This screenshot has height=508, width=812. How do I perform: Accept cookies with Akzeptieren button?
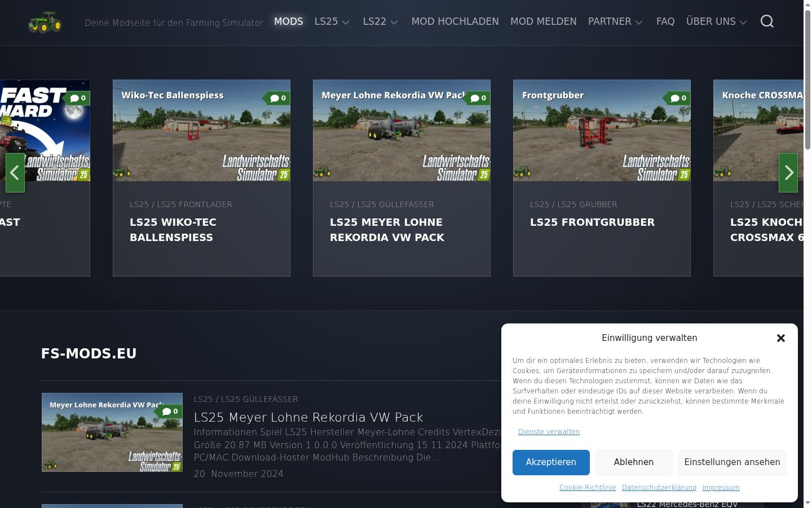point(551,462)
